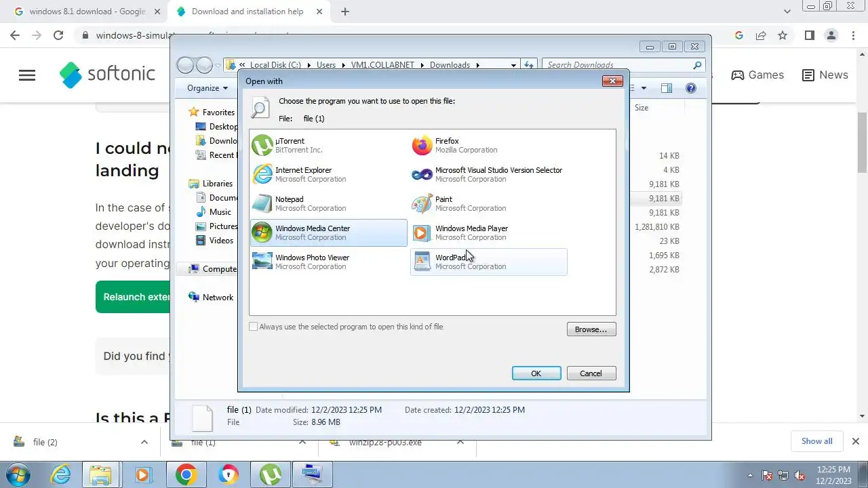This screenshot has height=488, width=868.
Task: Reload the page in Chrome
Action: [58, 35]
